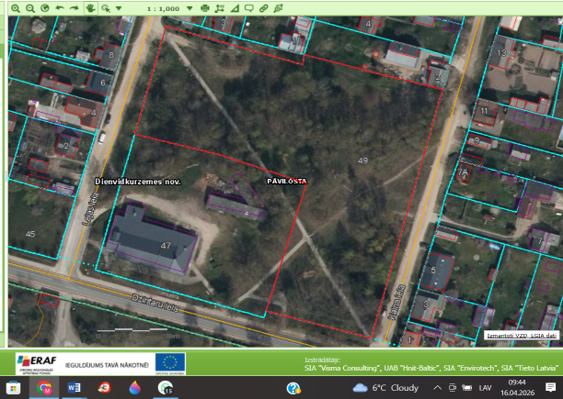This screenshot has width=563, height=399.
Task: Click the ERAF logo banner
Action: [x=37, y=364]
